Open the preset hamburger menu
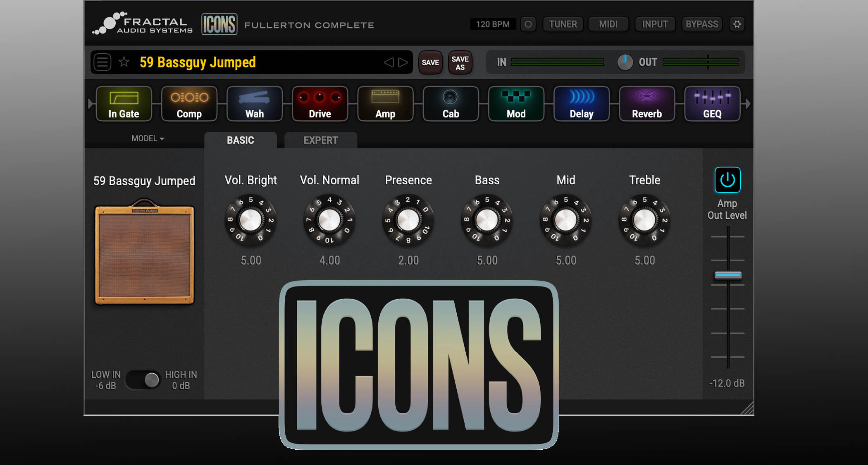This screenshot has height=465, width=868. click(x=102, y=62)
